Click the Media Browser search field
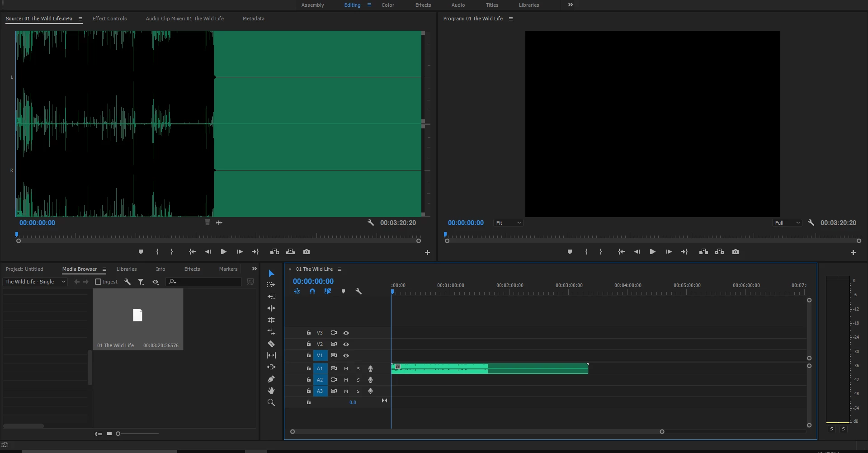Viewport: 868px width, 453px height. [204, 282]
